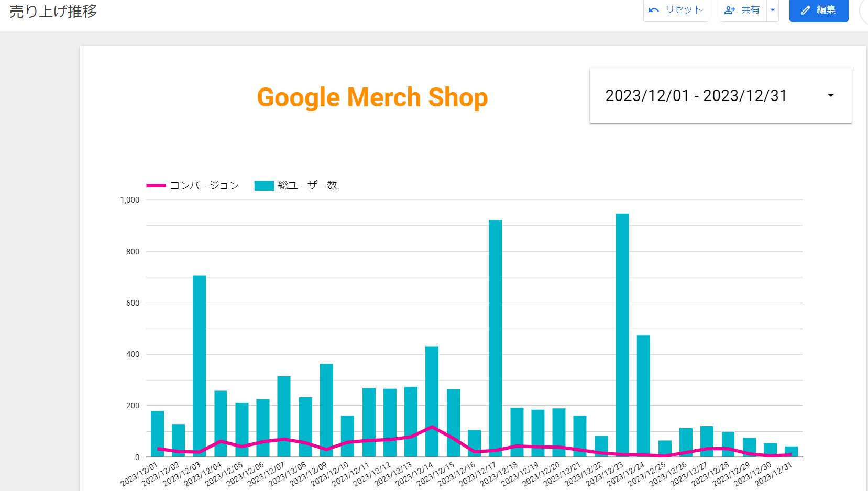Click the 編集 (edit) button
868x491 pixels.
819,10
